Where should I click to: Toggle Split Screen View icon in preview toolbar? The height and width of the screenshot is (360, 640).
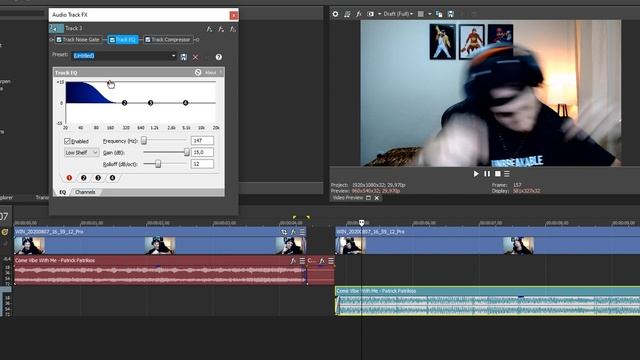click(371, 14)
